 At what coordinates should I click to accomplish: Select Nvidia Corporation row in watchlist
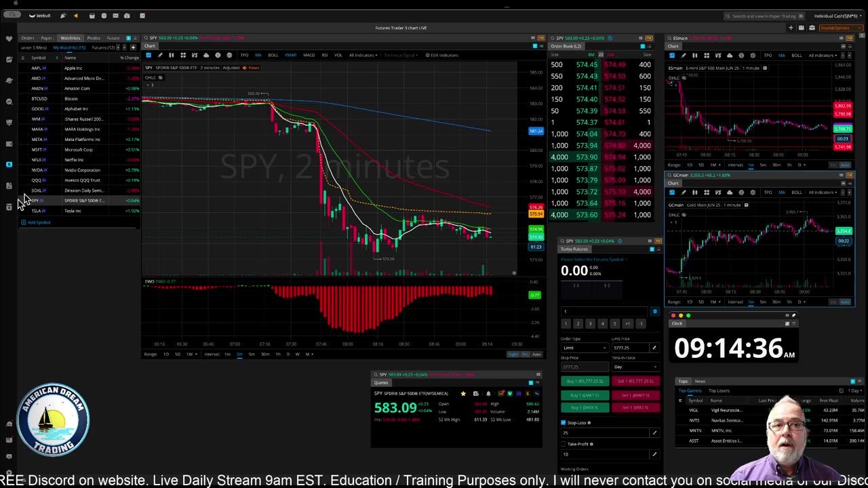(x=80, y=170)
